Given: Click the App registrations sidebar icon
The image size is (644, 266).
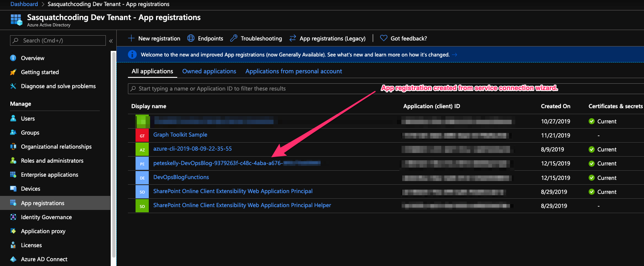Looking at the screenshot, I should click(x=13, y=203).
